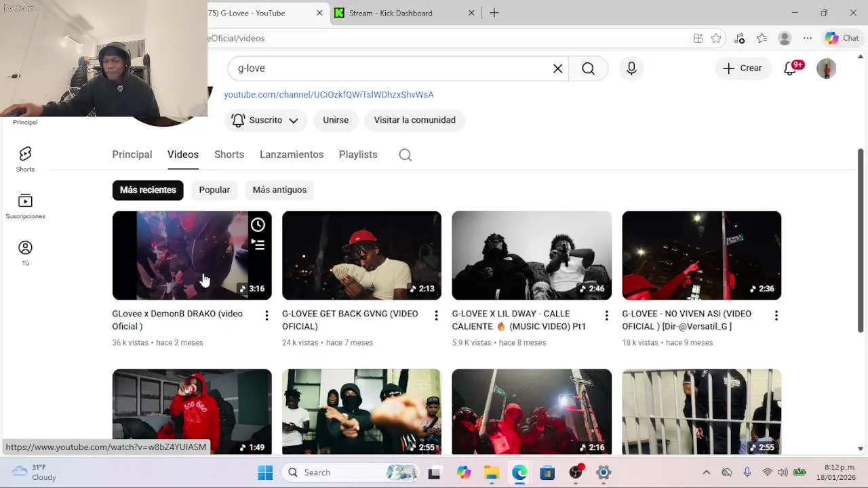Viewport: 868px width, 488px height.
Task: Play the NO VIVEN ASI thumbnail
Action: pyautogui.click(x=701, y=256)
